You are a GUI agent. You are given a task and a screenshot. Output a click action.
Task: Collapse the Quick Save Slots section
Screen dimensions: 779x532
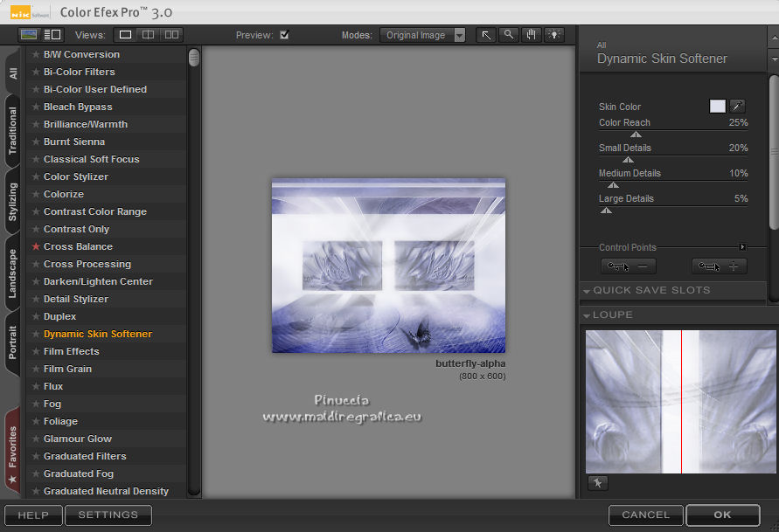pyautogui.click(x=587, y=291)
